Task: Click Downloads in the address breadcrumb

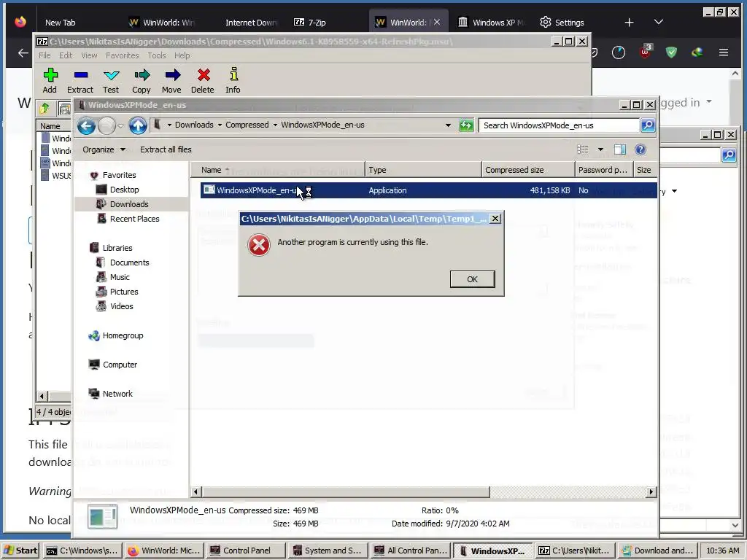Action: point(194,125)
